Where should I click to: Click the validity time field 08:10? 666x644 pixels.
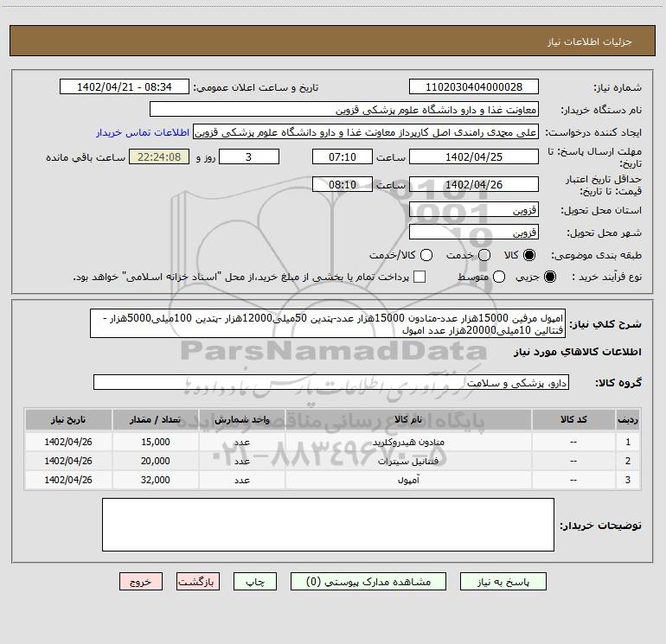tap(343, 184)
